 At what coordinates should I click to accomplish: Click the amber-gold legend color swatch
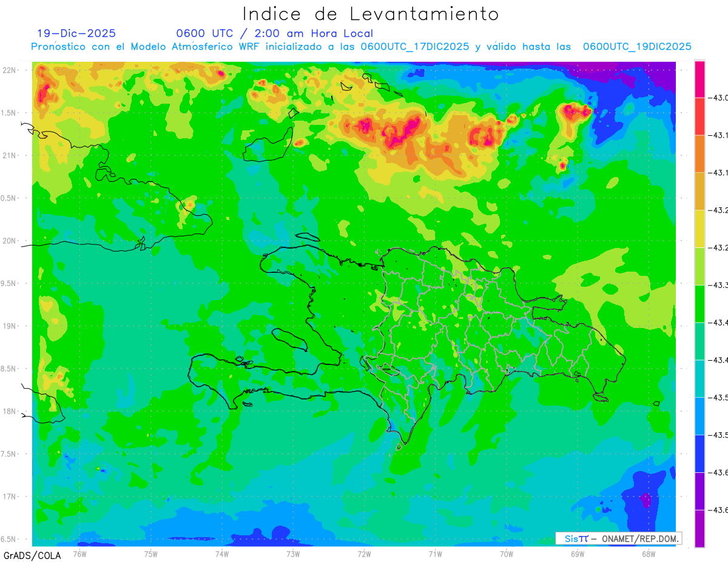pyautogui.click(x=699, y=191)
